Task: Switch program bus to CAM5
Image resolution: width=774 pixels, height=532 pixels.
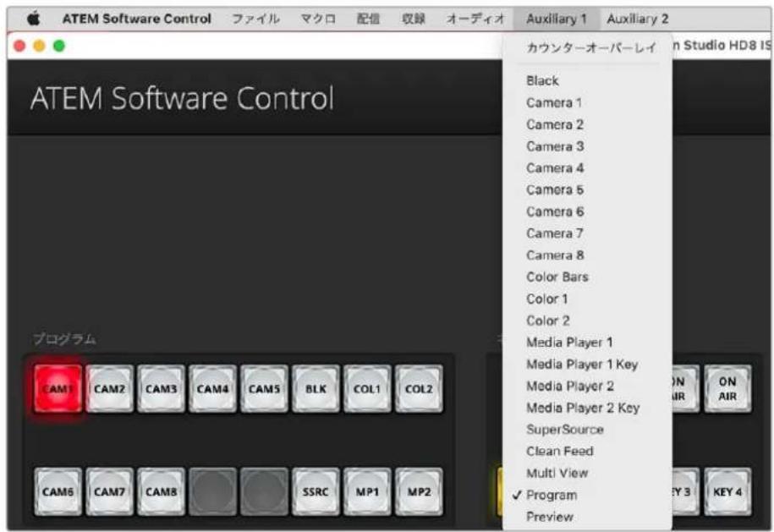Action: [x=264, y=389]
